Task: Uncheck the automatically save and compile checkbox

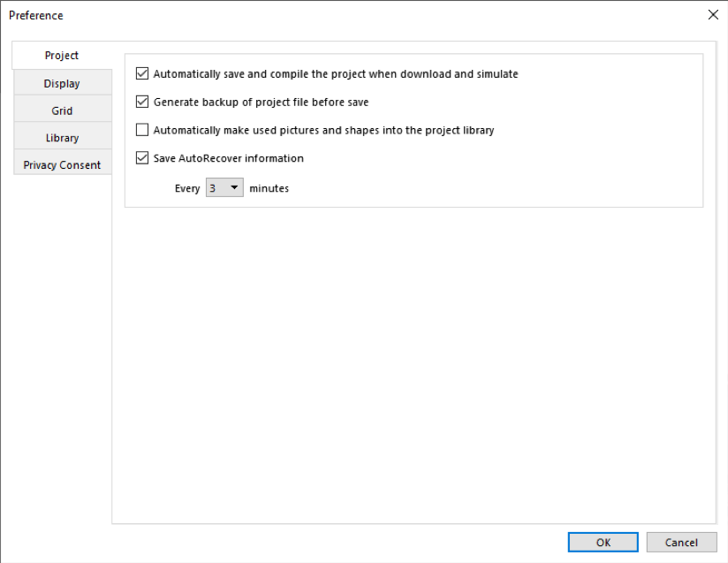Action: coord(142,74)
